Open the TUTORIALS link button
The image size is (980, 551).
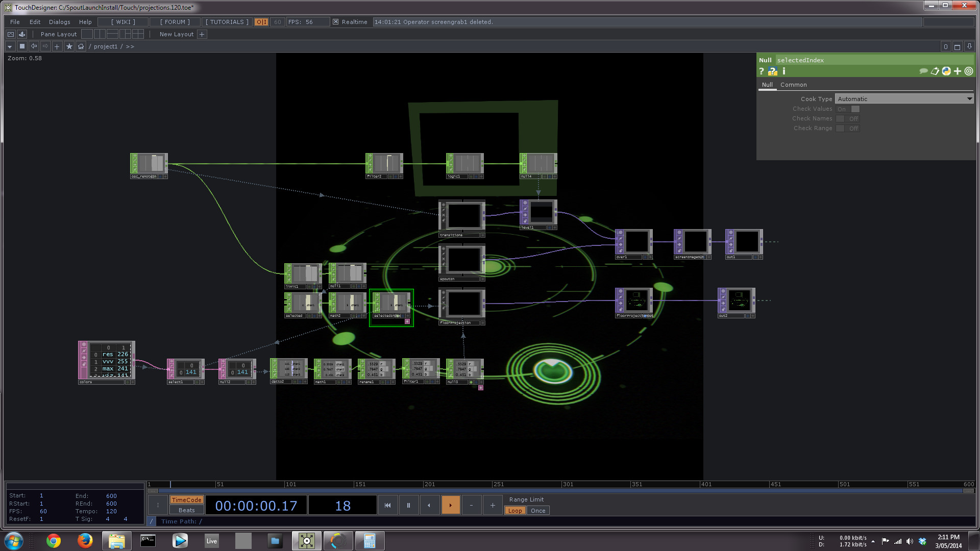click(227, 22)
